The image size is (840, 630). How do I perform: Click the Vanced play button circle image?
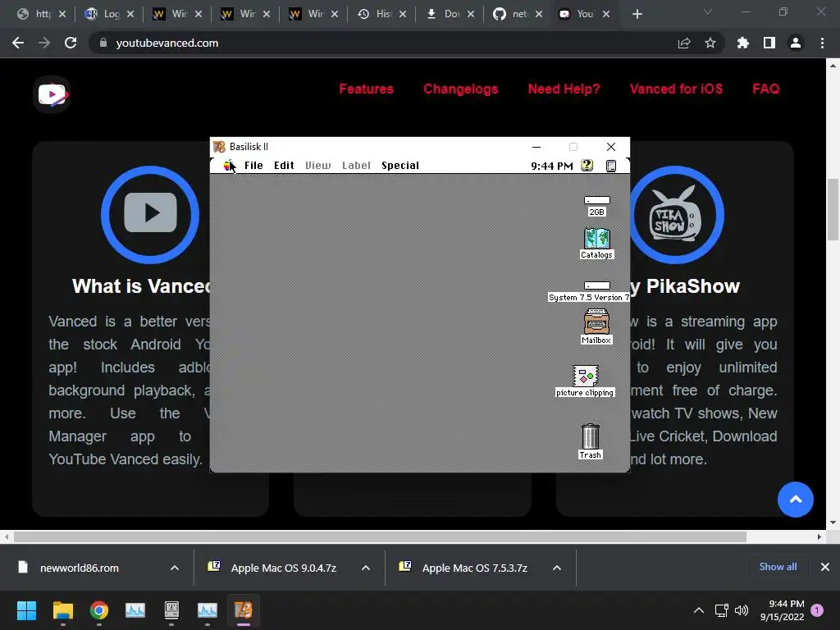coord(150,215)
